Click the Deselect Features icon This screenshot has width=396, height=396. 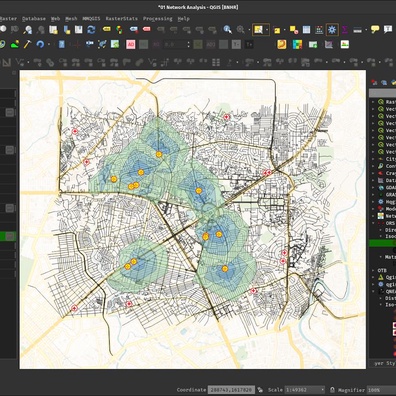click(293, 30)
